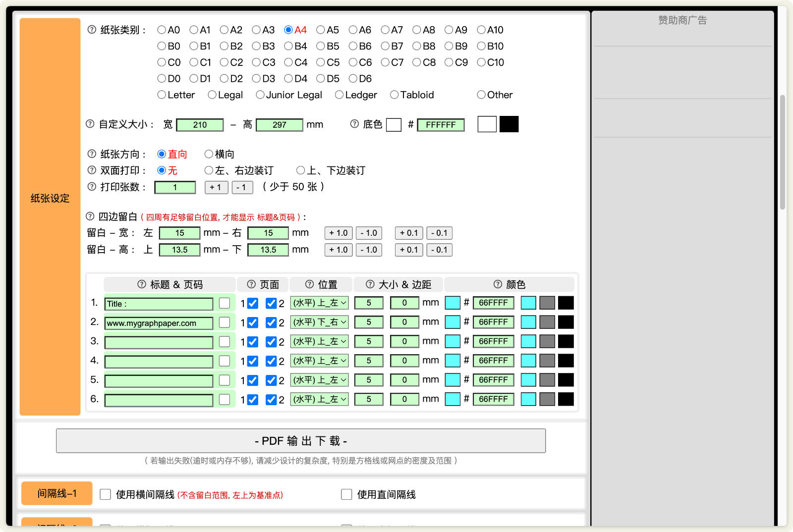This screenshot has width=793, height=532.
Task: Switch paper orientation to 横向
Action: coord(209,154)
